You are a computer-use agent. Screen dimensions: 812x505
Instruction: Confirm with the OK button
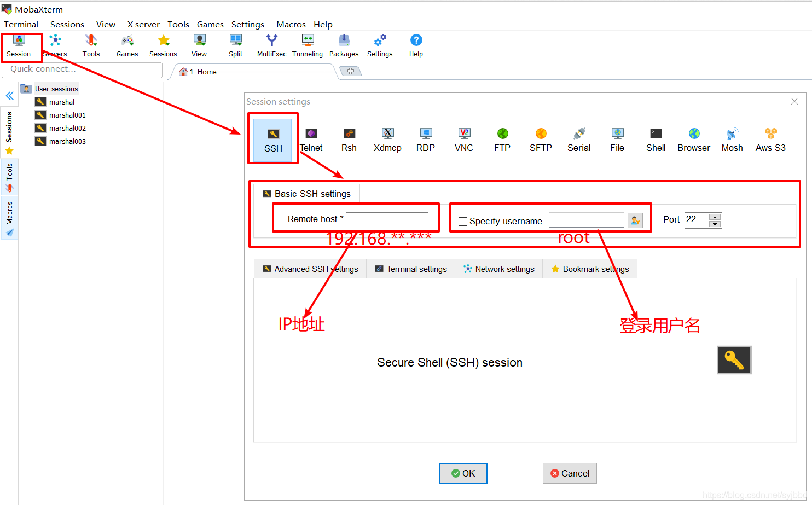coord(463,473)
